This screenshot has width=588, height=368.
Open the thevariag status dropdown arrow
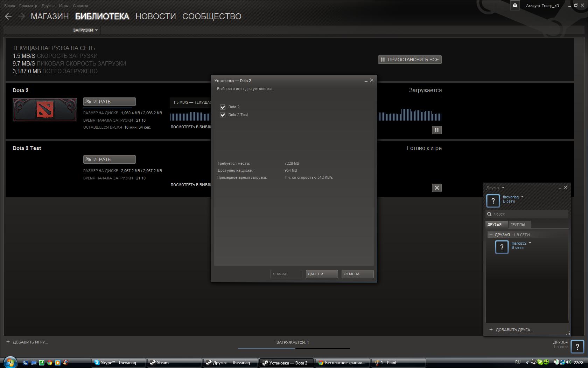coord(522,197)
